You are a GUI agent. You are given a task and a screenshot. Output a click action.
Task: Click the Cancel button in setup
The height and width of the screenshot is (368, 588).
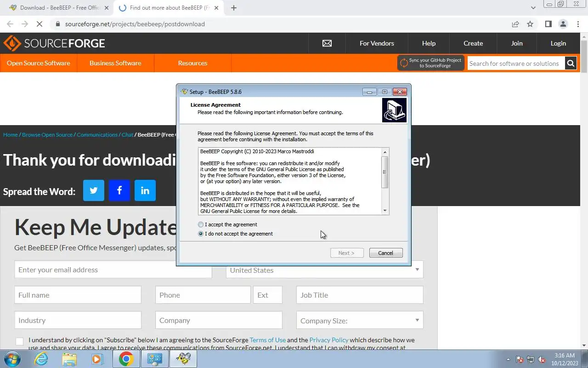[x=386, y=253]
